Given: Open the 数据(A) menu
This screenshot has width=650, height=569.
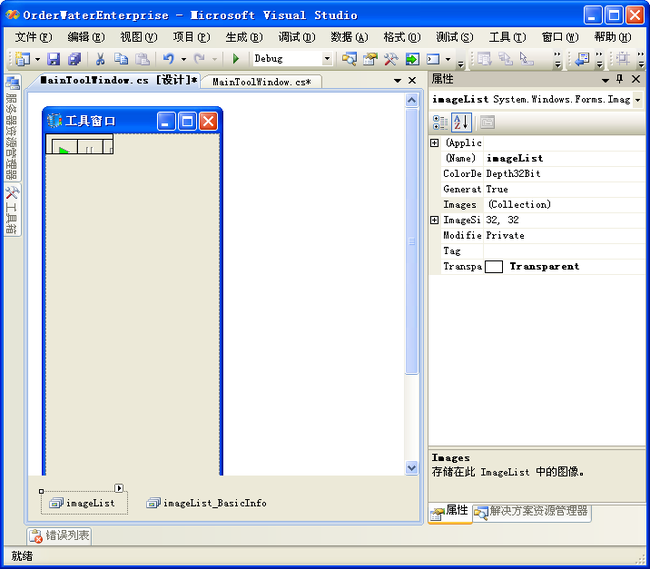Looking at the screenshot, I should click(x=349, y=37).
